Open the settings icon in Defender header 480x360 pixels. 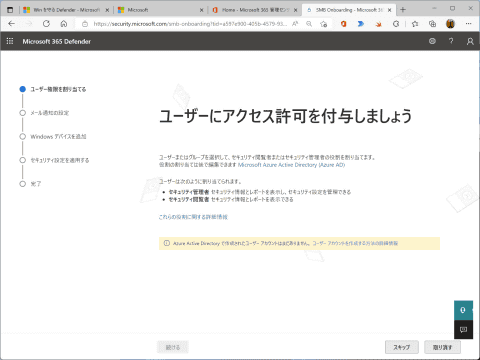(432, 41)
